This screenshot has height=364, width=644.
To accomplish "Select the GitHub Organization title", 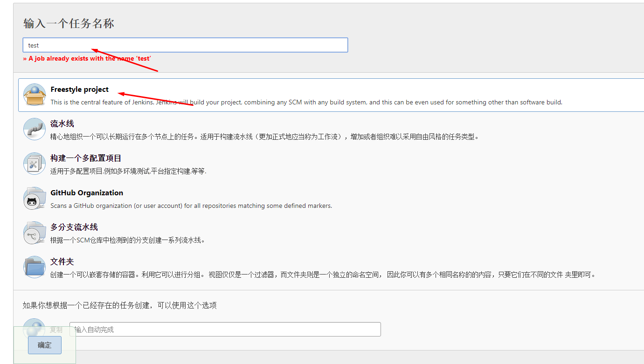I will click(x=87, y=193).
